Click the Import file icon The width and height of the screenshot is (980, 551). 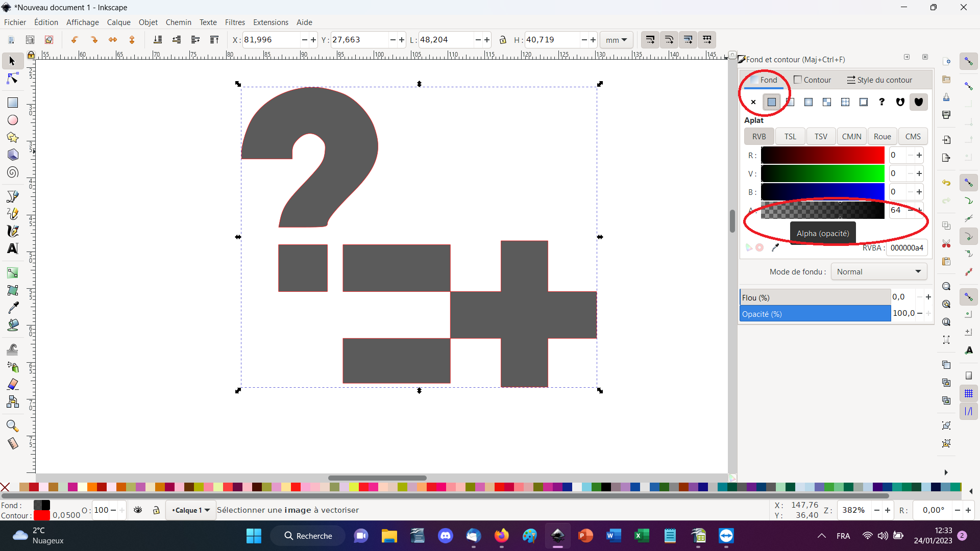pyautogui.click(x=946, y=140)
